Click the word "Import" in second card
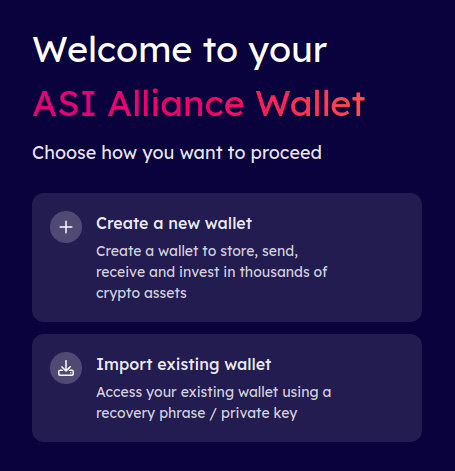 [x=124, y=365]
